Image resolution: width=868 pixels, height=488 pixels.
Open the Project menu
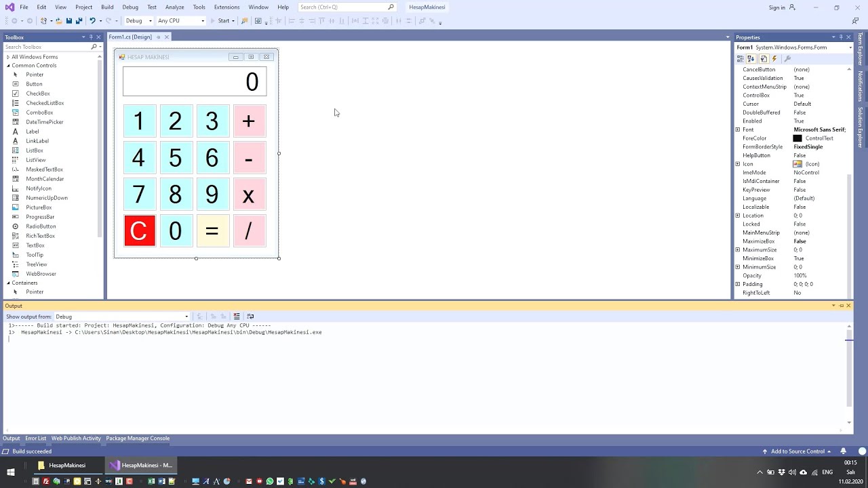83,7
